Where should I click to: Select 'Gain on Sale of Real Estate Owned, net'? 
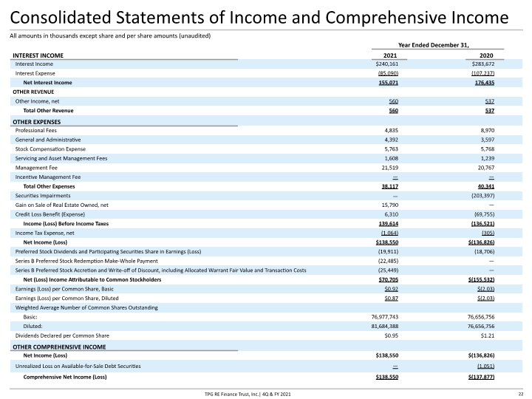62,205
